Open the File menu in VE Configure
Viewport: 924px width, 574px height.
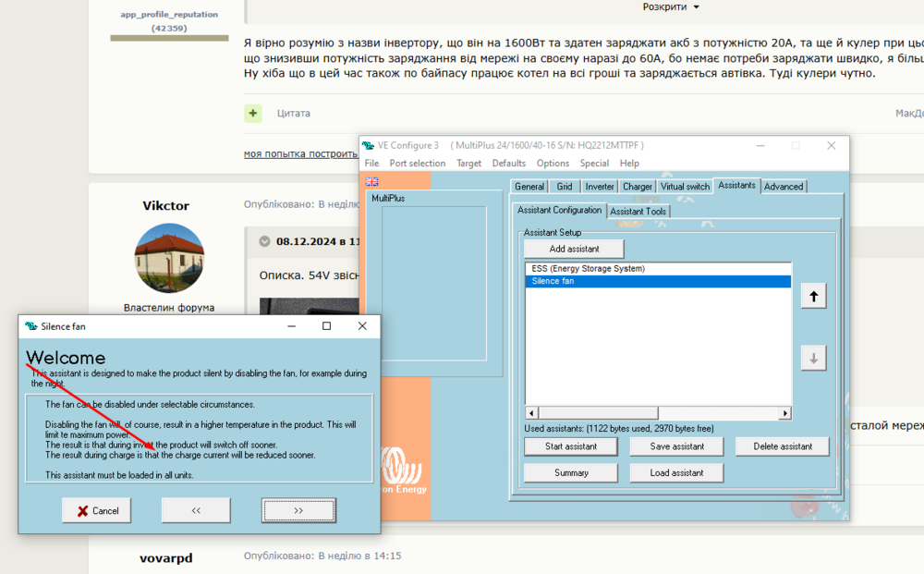click(371, 164)
